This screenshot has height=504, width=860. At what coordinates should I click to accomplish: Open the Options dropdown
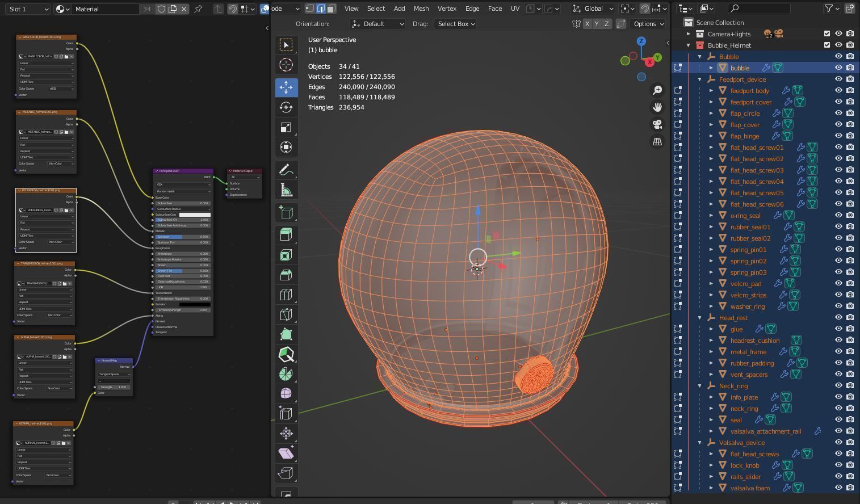click(x=648, y=24)
